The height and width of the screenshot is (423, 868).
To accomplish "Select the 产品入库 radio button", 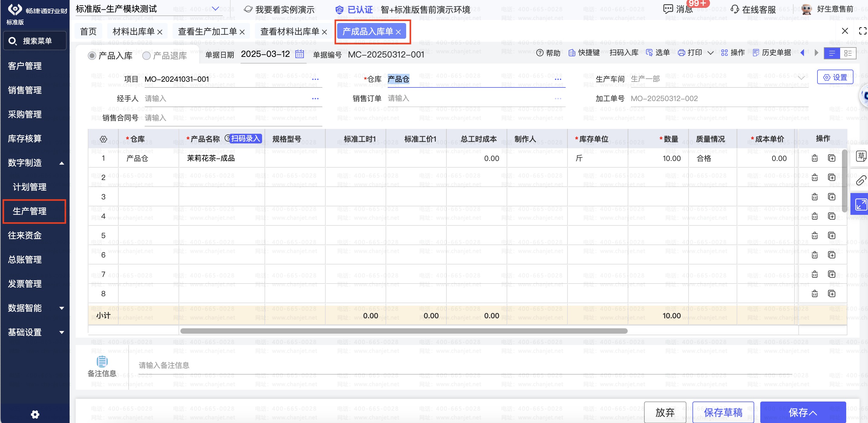I will point(92,56).
